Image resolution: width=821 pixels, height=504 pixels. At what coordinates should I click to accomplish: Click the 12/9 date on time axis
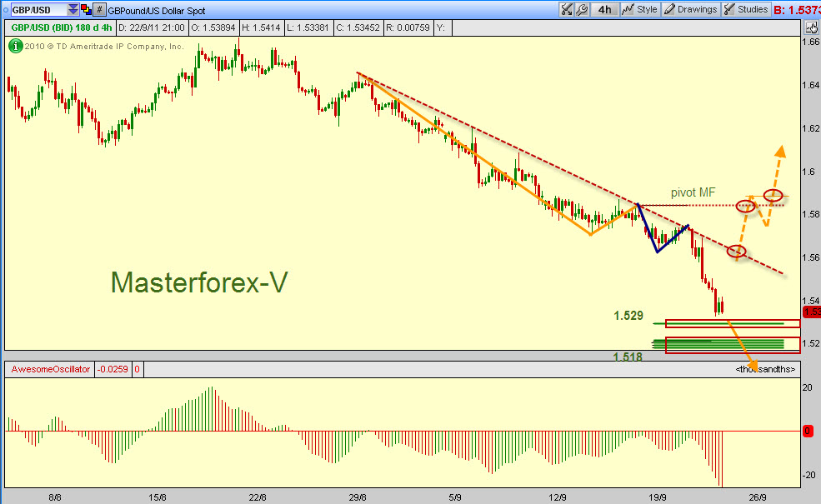point(558,497)
